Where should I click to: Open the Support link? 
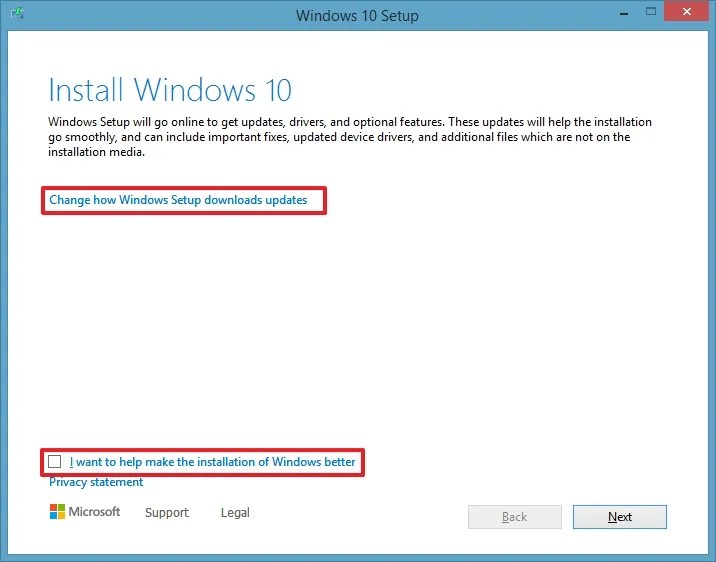click(x=167, y=512)
